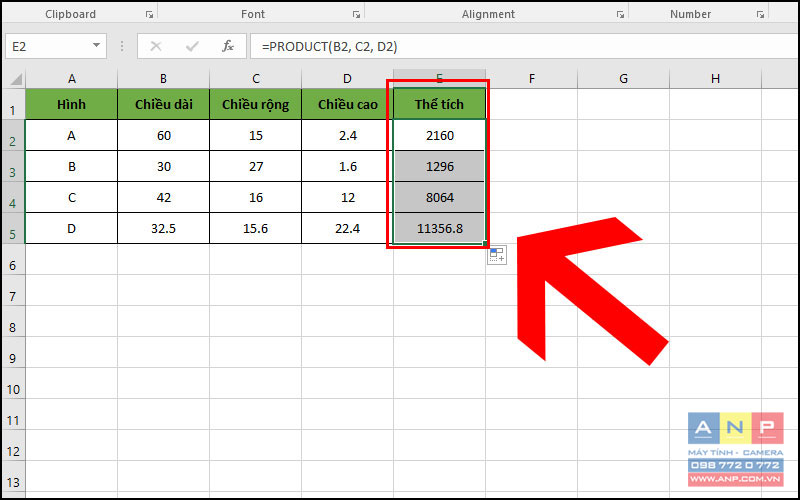Select row 4 header
Screen dimensions: 800x500
point(13,198)
